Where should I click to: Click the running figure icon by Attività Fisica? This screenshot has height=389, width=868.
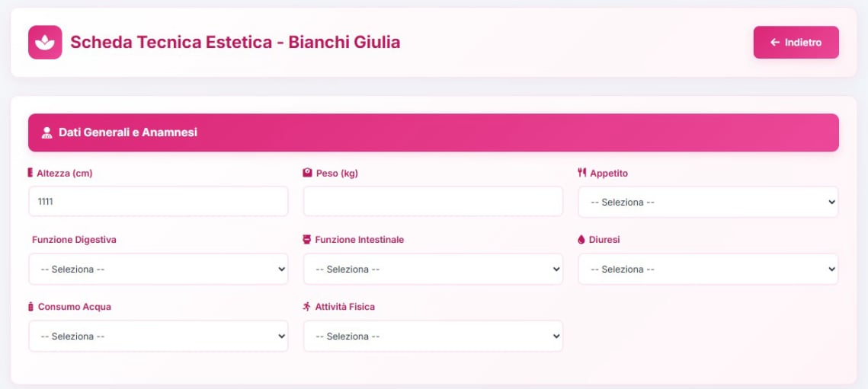pyautogui.click(x=307, y=307)
